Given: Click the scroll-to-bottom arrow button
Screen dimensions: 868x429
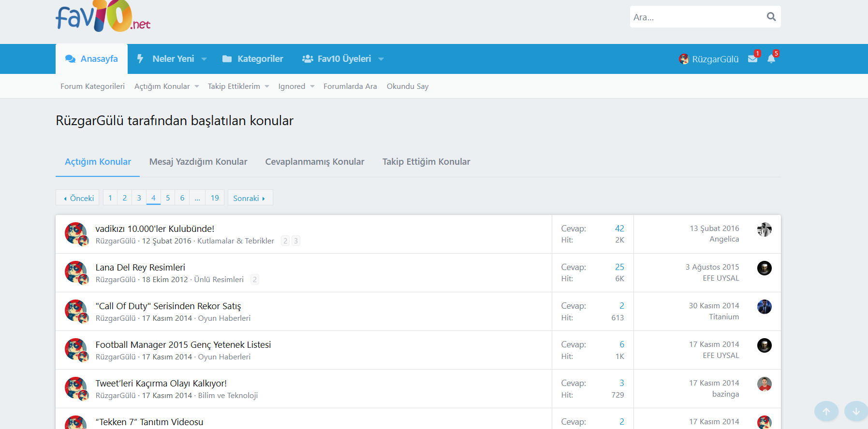Looking at the screenshot, I should pos(855,411).
